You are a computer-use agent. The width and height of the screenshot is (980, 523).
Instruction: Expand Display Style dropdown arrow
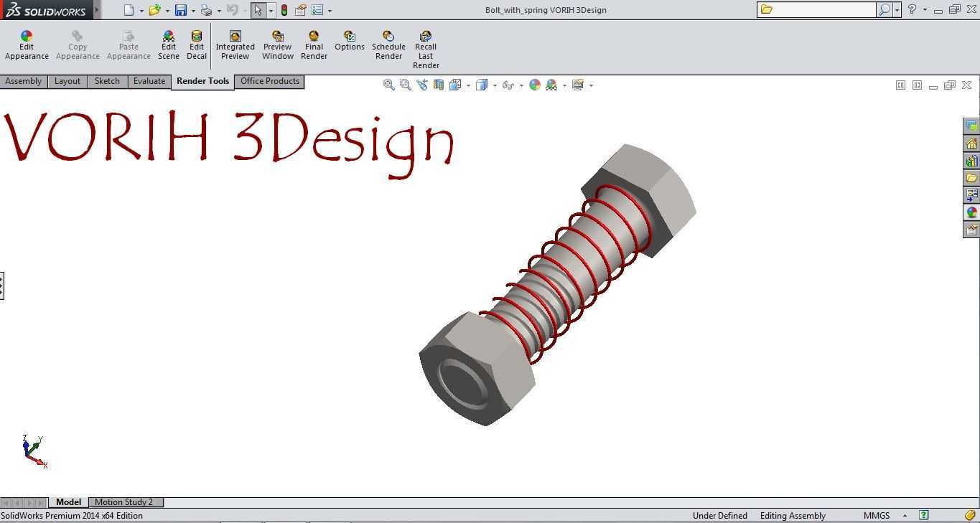pos(495,85)
